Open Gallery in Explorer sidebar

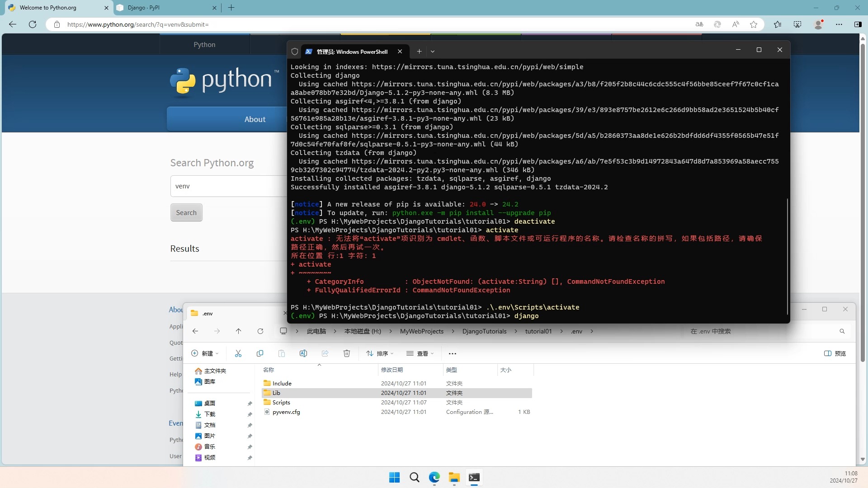click(205, 381)
